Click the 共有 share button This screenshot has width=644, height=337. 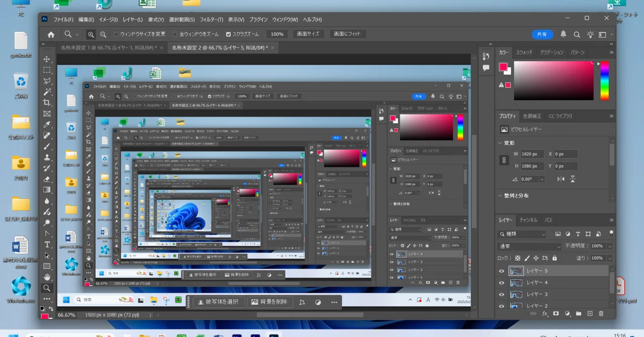(x=542, y=35)
